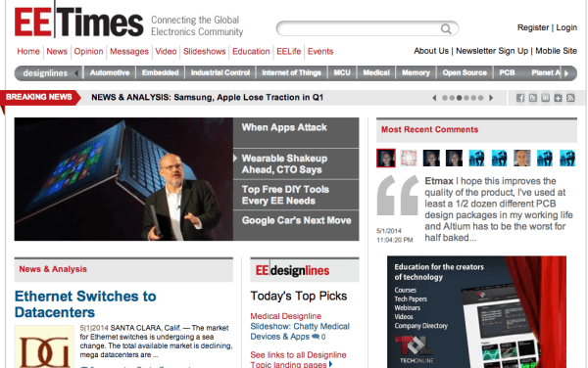Open the RSS feed icon

pyautogui.click(x=570, y=98)
